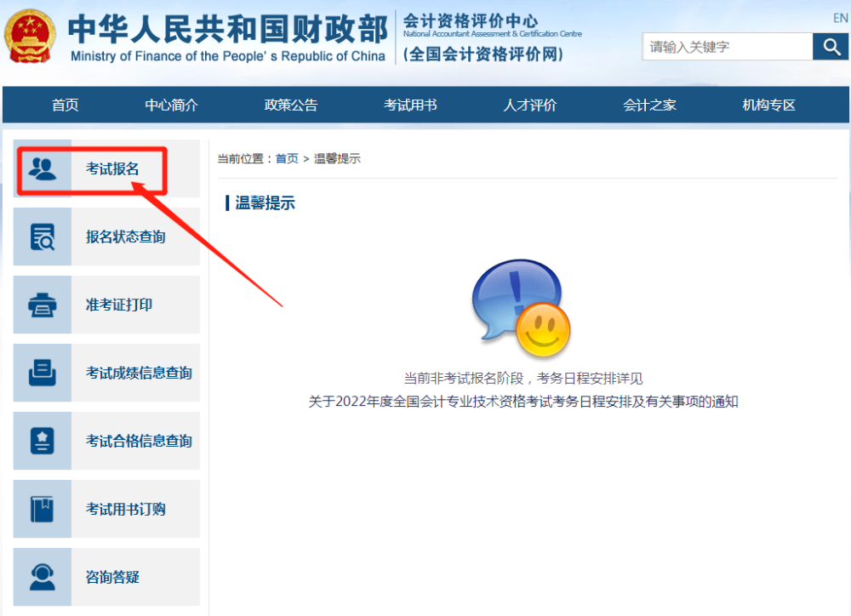Click the 咨询答疑 headset icon
Screen dimensions: 851x616
pyautogui.click(x=43, y=577)
